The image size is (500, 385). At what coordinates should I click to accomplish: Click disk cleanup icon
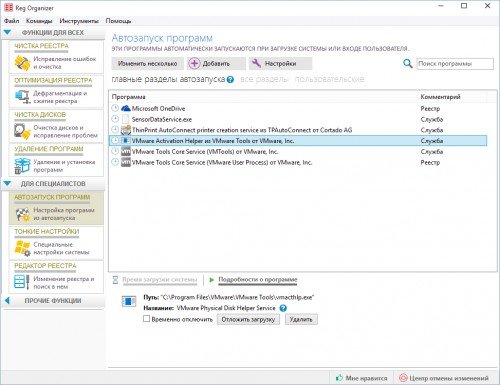[x=22, y=131]
